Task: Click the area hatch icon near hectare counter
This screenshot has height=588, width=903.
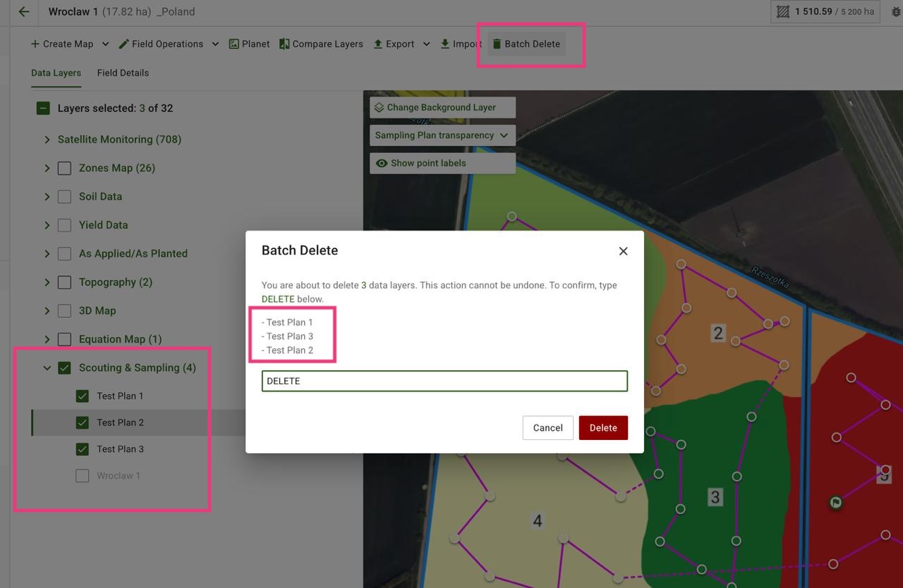Action: coord(784,11)
